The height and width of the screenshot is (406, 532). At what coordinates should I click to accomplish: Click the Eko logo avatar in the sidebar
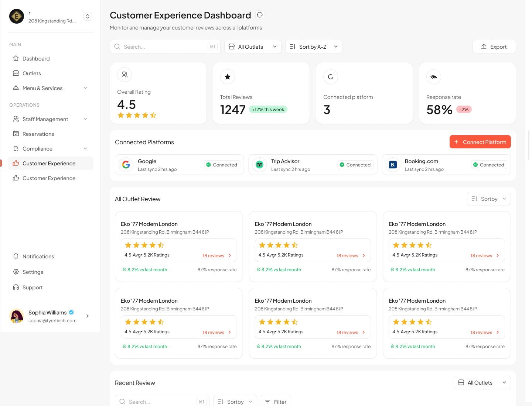(17, 16)
